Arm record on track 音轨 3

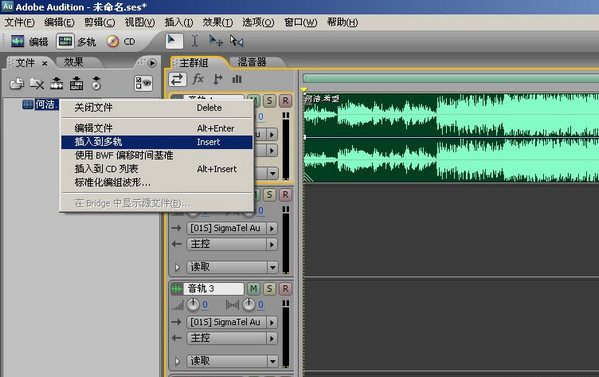(x=285, y=289)
